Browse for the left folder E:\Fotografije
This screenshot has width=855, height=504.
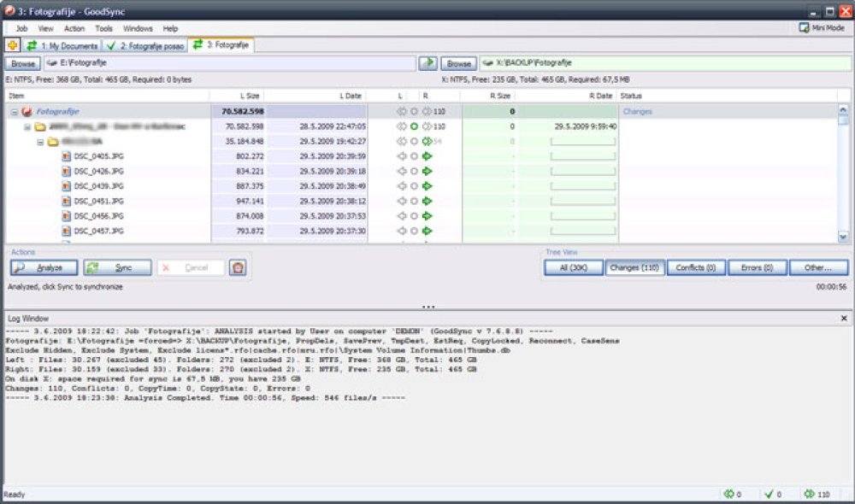(x=23, y=64)
